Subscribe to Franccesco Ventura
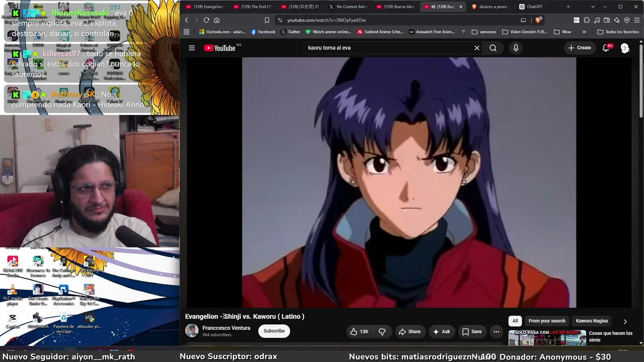This screenshot has height=362, width=644. click(x=274, y=331)
